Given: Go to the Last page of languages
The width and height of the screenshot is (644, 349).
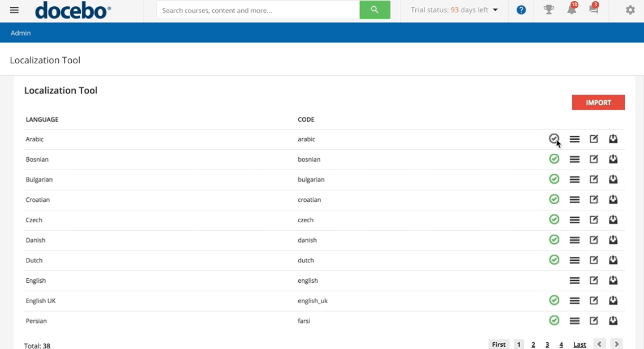Looking at the screenshot, I should [x=579, y=344].
